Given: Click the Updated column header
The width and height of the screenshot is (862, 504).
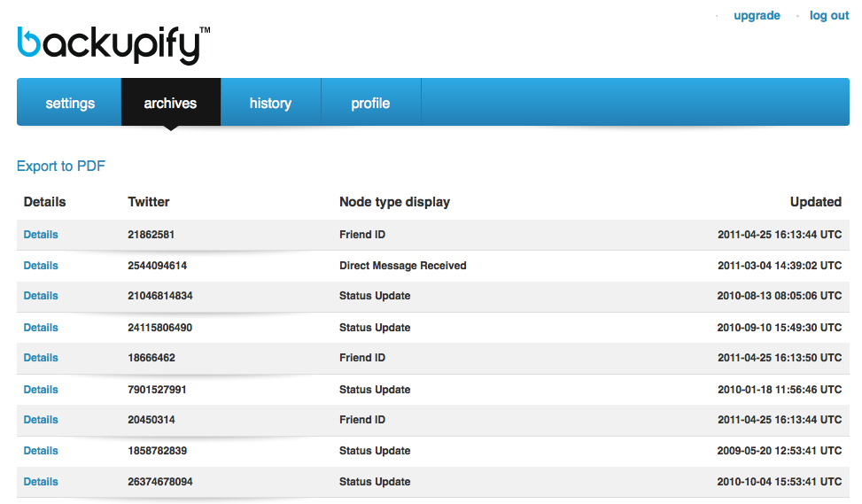Looking at the screenshot, I should click(x=816, y=202).
